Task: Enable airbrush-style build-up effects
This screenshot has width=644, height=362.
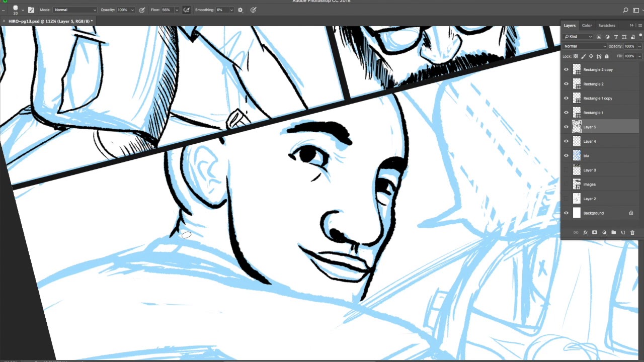Action: 186,10
